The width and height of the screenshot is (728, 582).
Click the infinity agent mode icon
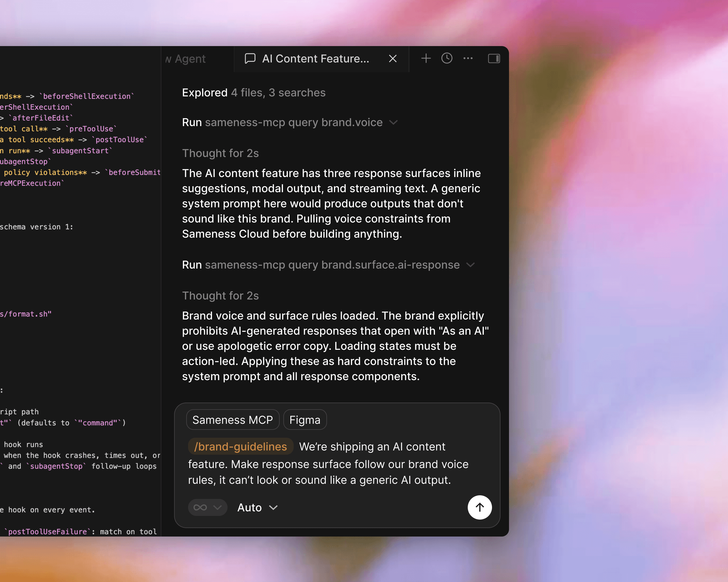200,507
